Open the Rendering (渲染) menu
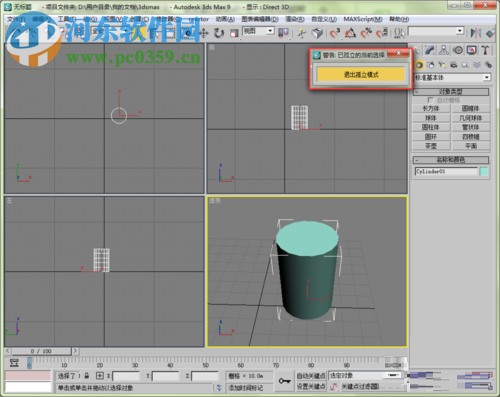This screenshot has width=500, height=397. [x=295, y=19]
